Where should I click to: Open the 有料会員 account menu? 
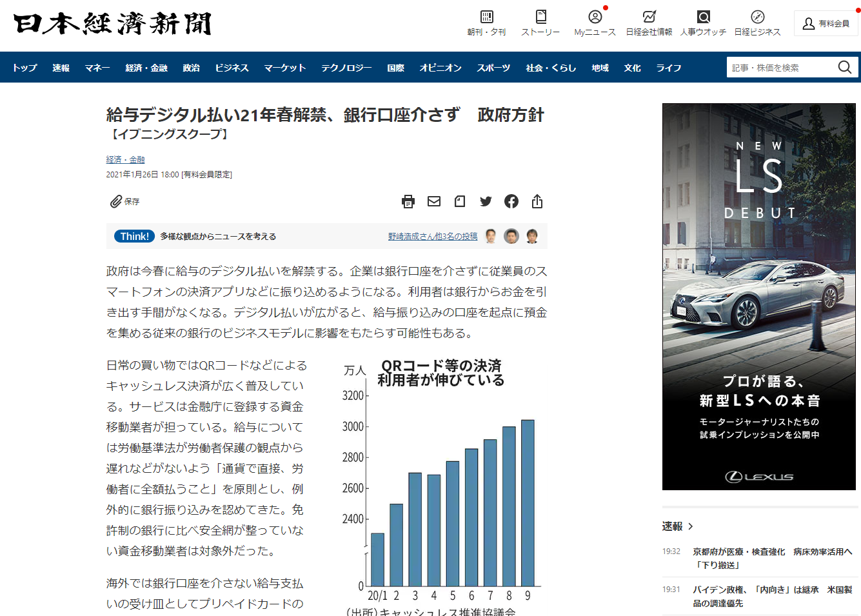(826, 23)
